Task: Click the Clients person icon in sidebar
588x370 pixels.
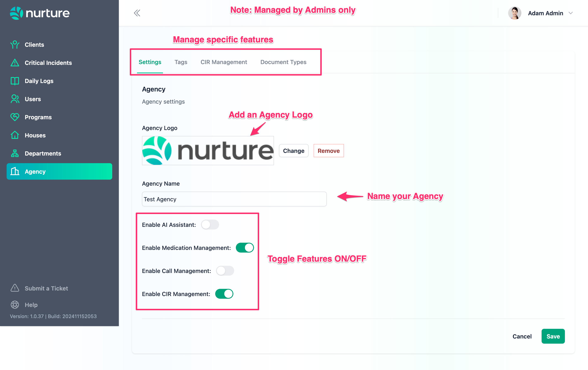Action: [15, 45]
